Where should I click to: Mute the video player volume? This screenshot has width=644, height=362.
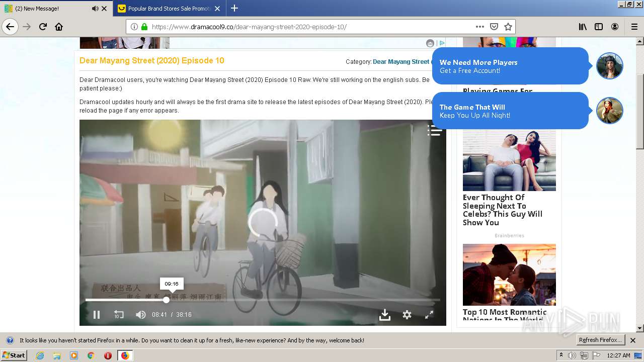pos(141,315)
